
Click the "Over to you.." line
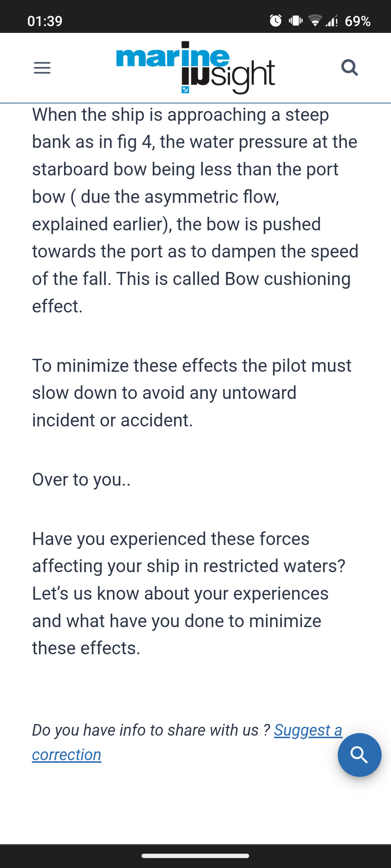tap(81, 479)
